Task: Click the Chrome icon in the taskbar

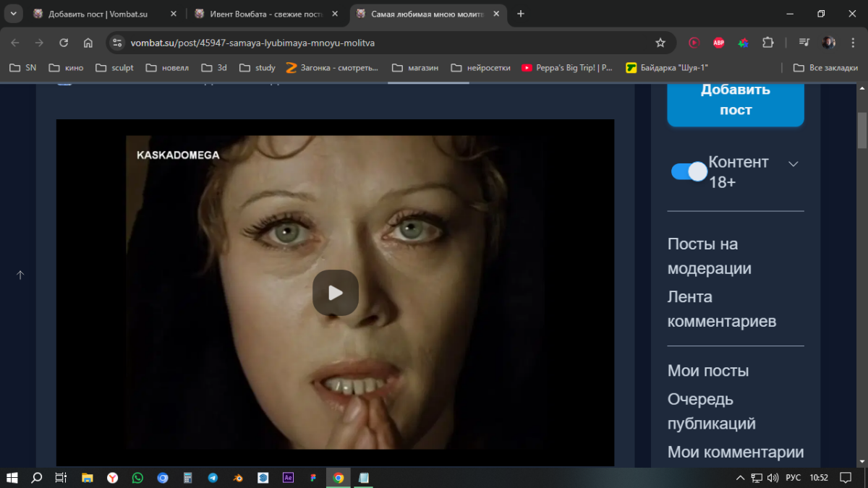Action: [x=338, y=478]
